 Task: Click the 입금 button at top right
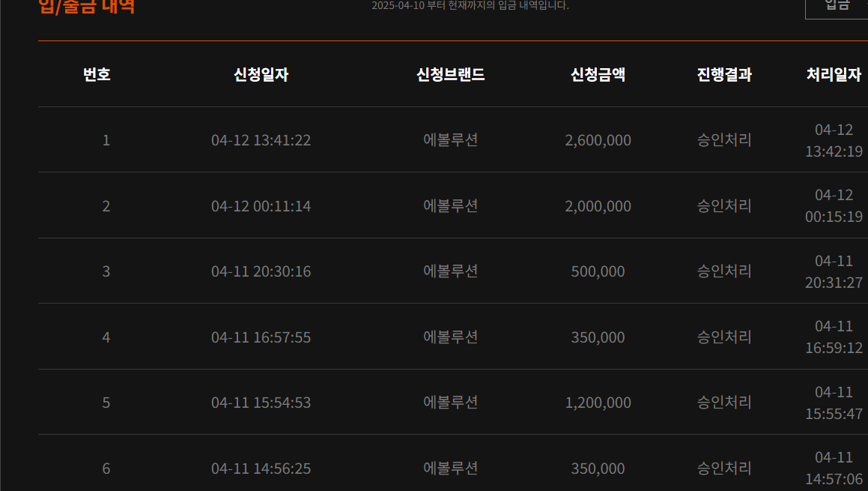tap(837, 7)
